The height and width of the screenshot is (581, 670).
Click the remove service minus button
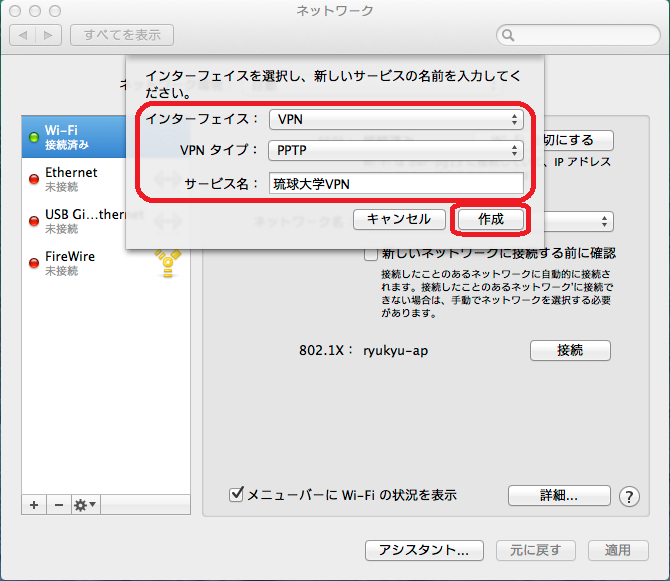coord(59,505)
